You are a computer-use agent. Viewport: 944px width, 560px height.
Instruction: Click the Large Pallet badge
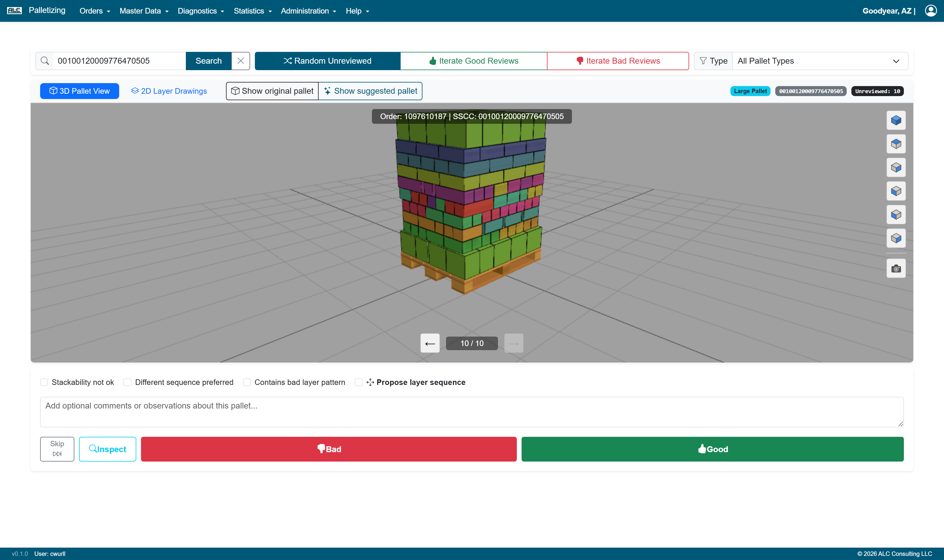750,91
